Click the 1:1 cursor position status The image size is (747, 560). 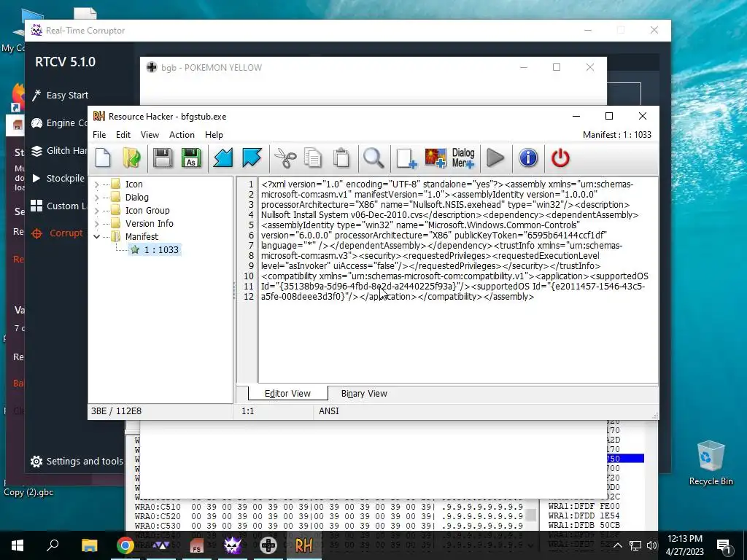[248, 411]
